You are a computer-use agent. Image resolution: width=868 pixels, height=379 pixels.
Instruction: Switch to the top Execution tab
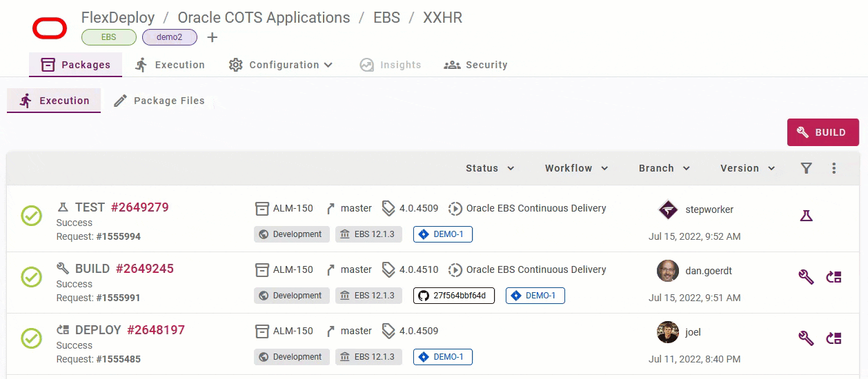[x=170, y=65]
